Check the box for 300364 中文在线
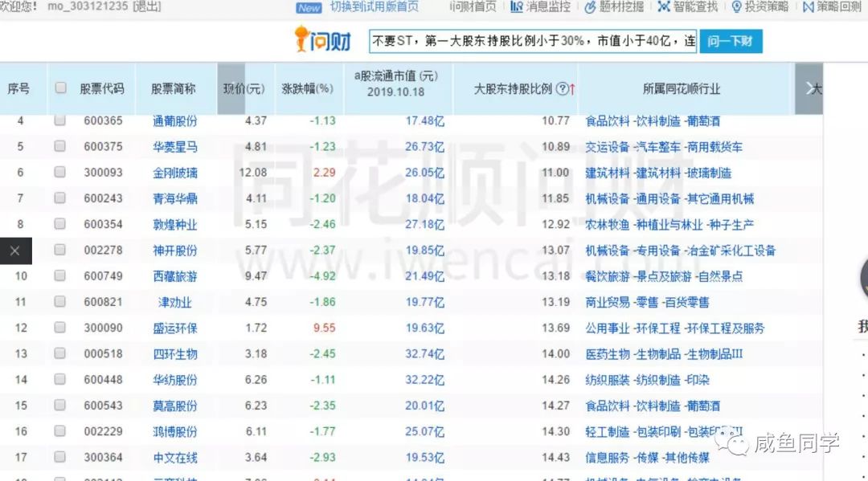868x481 pixels. [59, 457]
